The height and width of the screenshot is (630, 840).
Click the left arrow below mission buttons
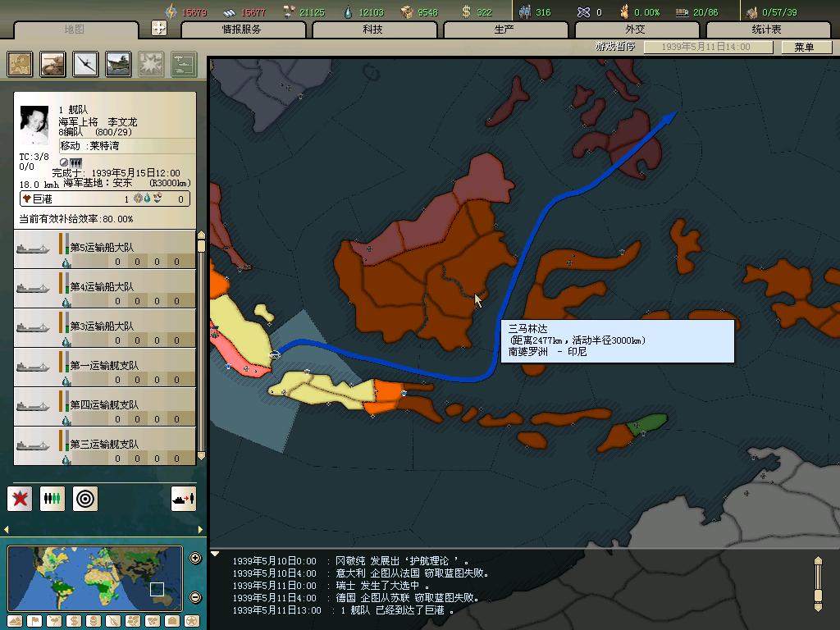point(7,530)
